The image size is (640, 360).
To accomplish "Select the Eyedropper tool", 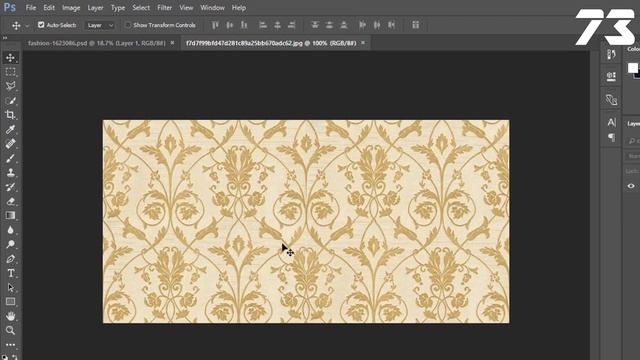I will click(11, 129).
